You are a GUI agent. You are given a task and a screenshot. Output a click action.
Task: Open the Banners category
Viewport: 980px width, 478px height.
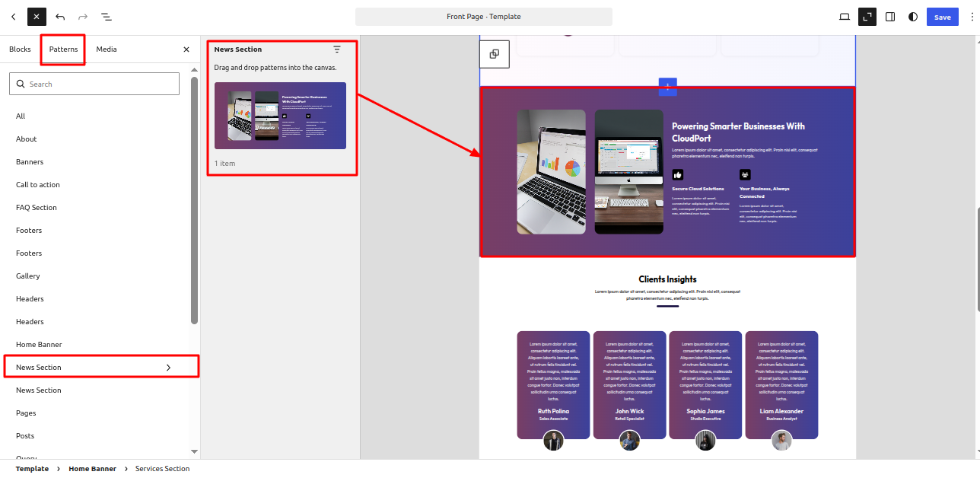tap(30, 161)
